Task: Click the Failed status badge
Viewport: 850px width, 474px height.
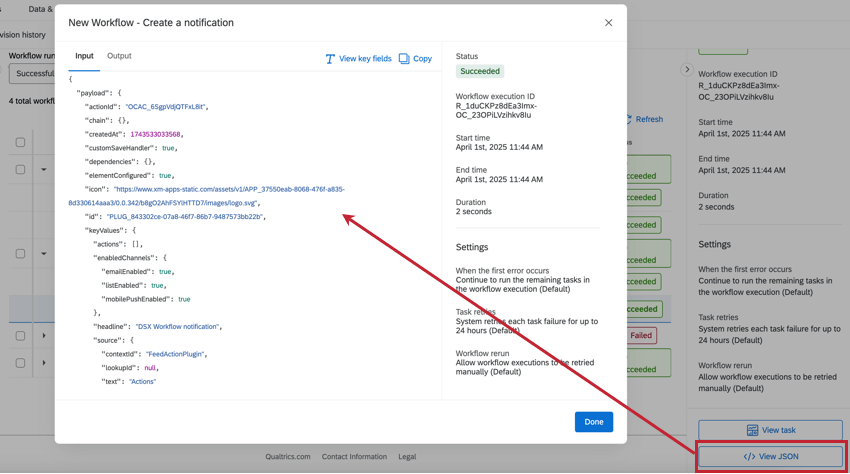Action: coord(641,336)
